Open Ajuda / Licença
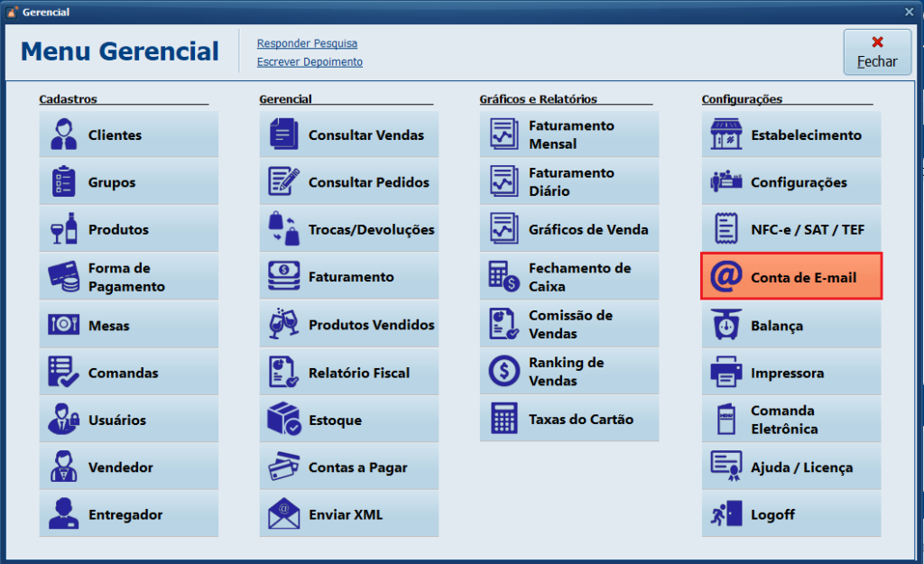 pos(800,467)
